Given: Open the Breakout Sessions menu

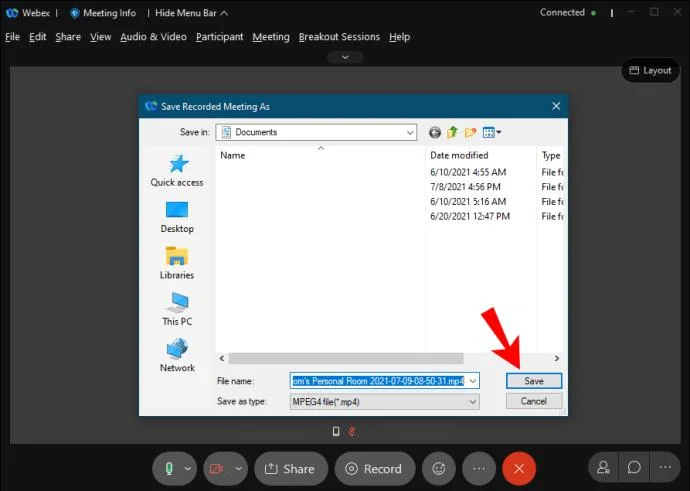Looking at the screenshot, I should pos(339,37).
